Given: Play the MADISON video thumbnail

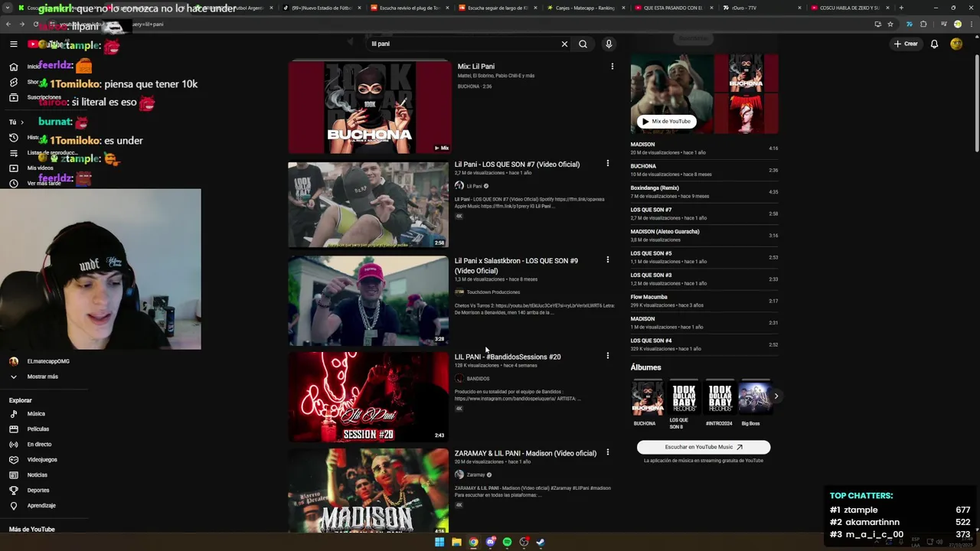Looking at the screenshot, I should (x=368, y=491).
